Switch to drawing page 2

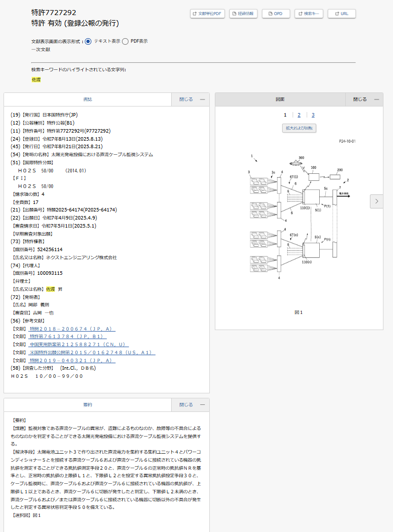[299, 115]
